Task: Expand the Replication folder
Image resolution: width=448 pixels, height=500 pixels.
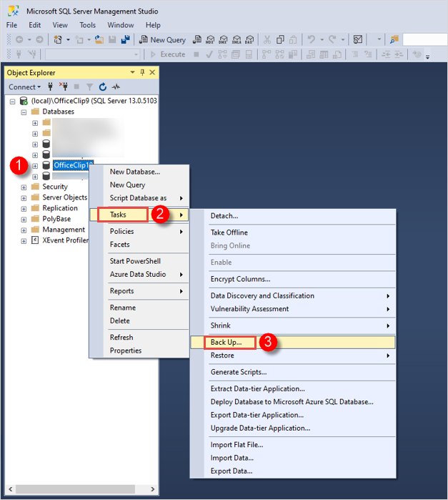Action: [24, 209]
